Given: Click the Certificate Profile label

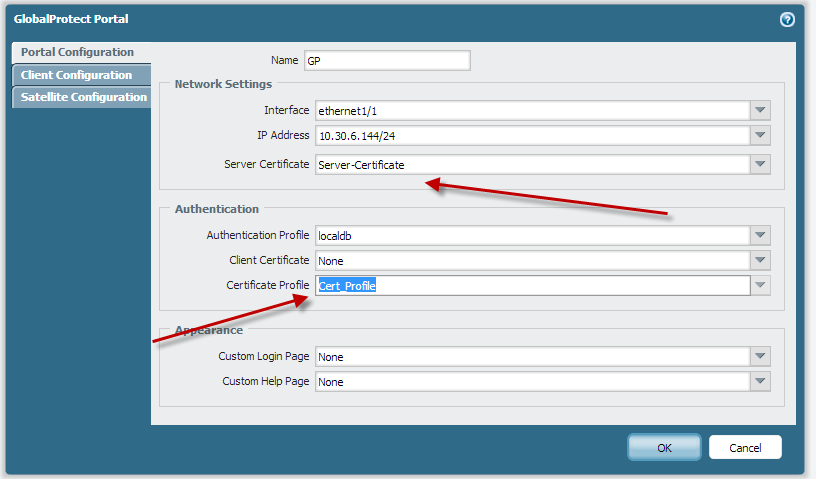Looking at the screenshot, I should tap(267, 285).
